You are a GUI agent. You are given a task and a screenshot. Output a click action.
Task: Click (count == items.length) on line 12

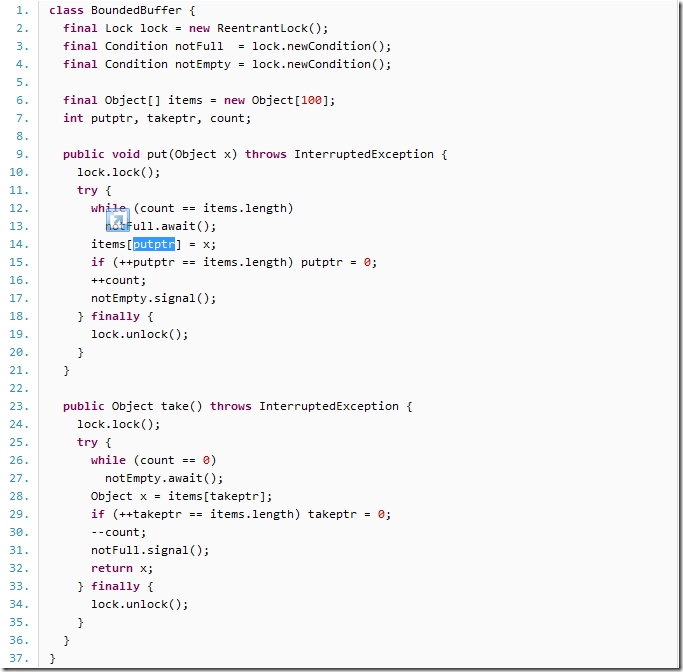coord(213,208)
